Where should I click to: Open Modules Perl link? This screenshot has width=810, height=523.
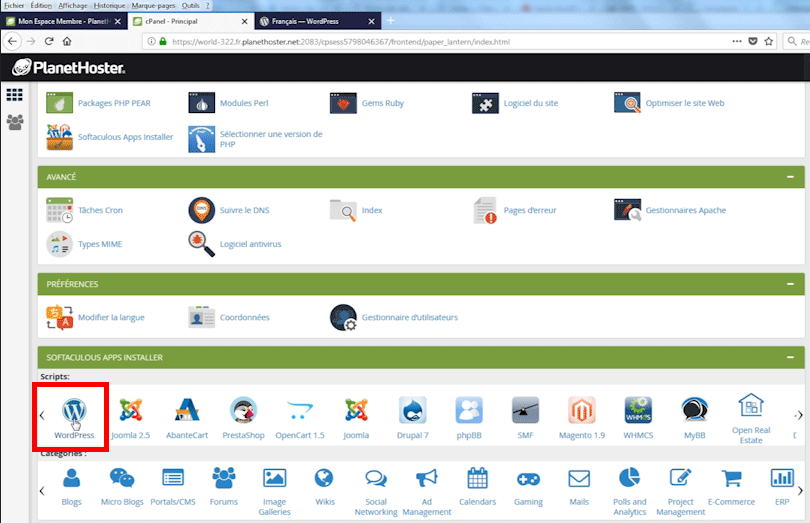tap(244, 103)
